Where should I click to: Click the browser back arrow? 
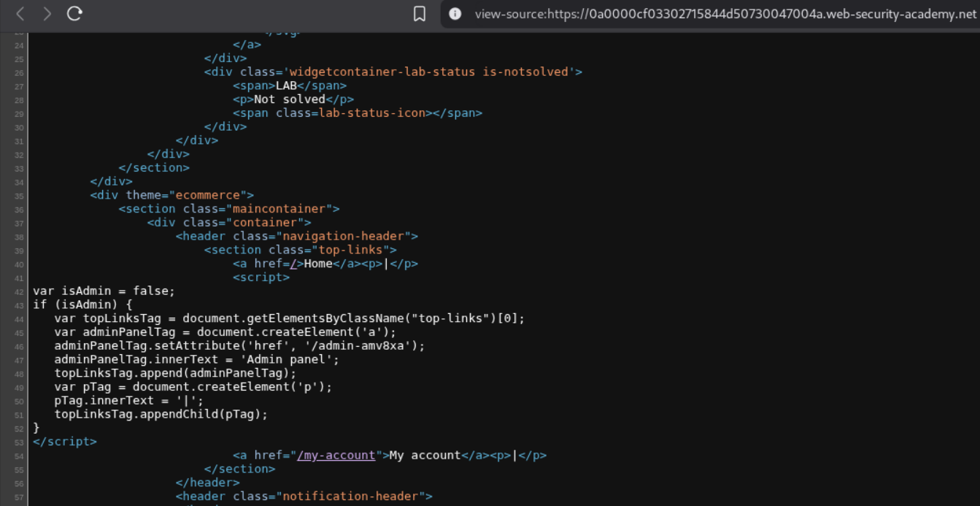(x=20, y=14)
